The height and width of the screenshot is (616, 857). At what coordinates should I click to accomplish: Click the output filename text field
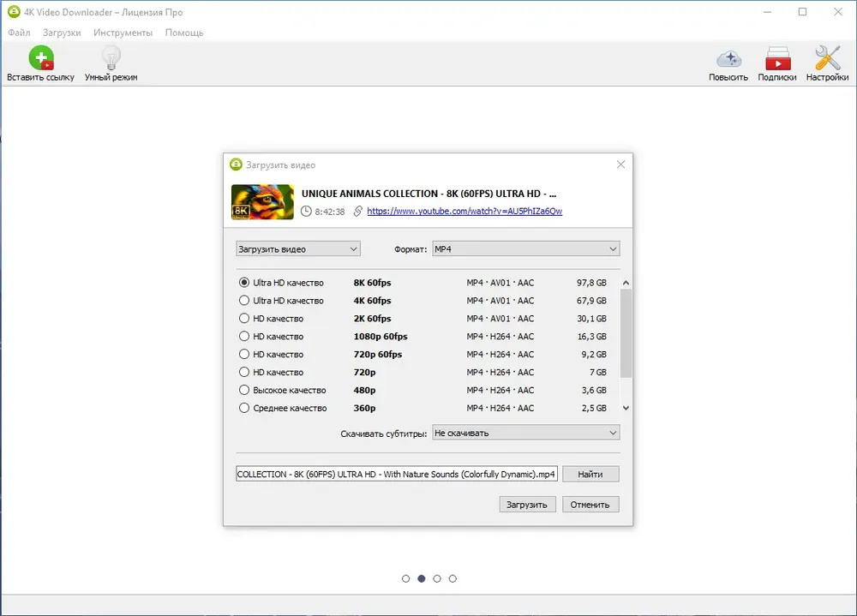[397, 474]
